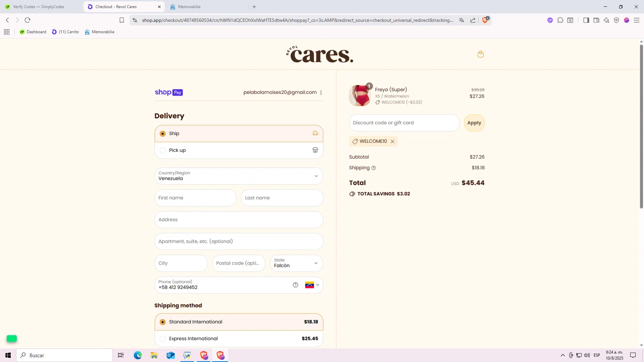The height and width of the screenshot is (362, 644).
Task: Open Microsoft Edge from taskbar
Action: (138, 355)
